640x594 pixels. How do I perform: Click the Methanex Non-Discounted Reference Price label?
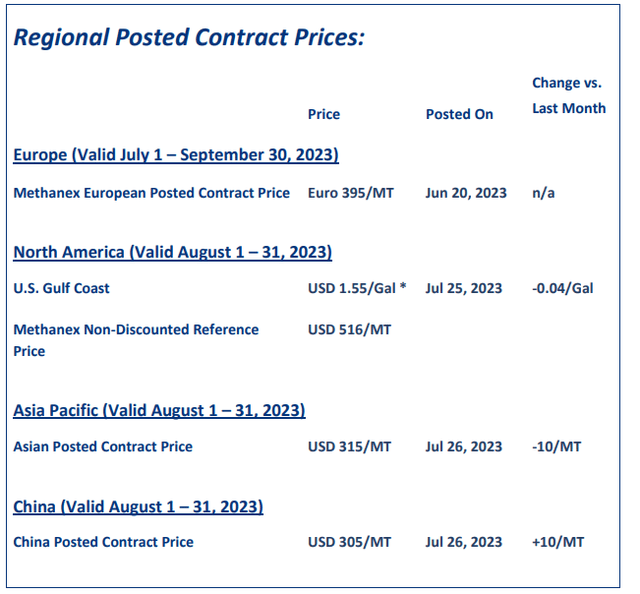(x=136, y=340)
